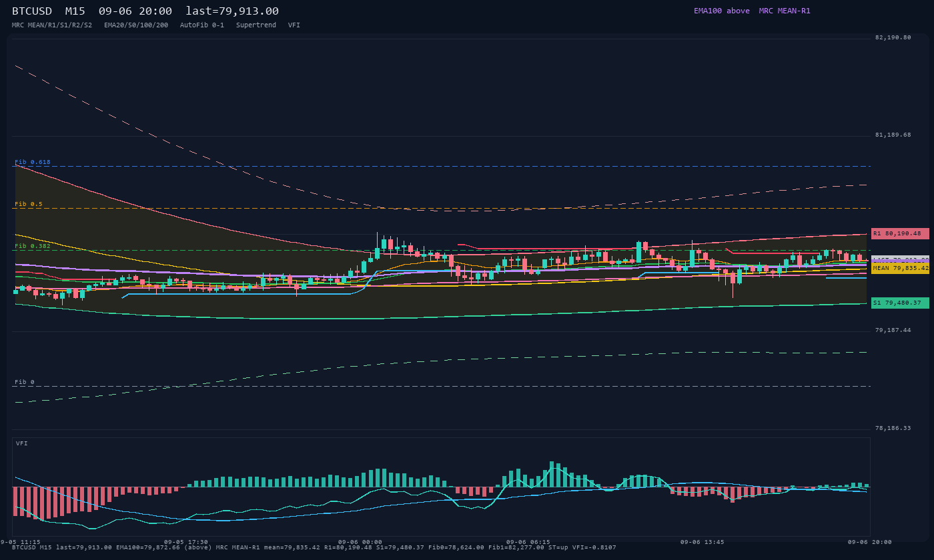Select "EMA20/50/100/200" in the indicator legend

click(136, 25)
